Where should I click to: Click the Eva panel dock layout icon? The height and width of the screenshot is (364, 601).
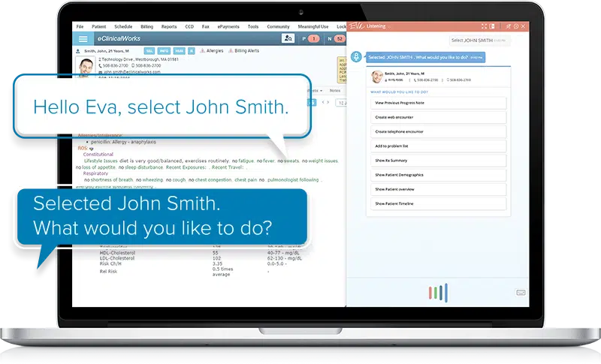click(x=492, y=26)
